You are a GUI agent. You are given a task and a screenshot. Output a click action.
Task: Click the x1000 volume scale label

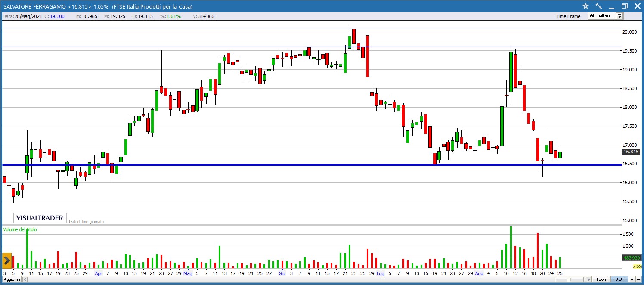point(637,266)
